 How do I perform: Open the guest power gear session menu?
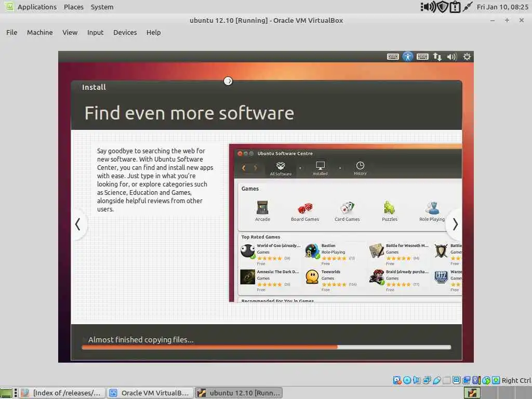(x=467, y=57)
